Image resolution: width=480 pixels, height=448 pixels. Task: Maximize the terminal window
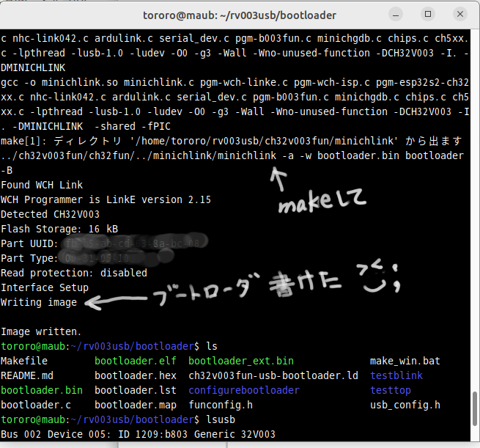[428, 14]
